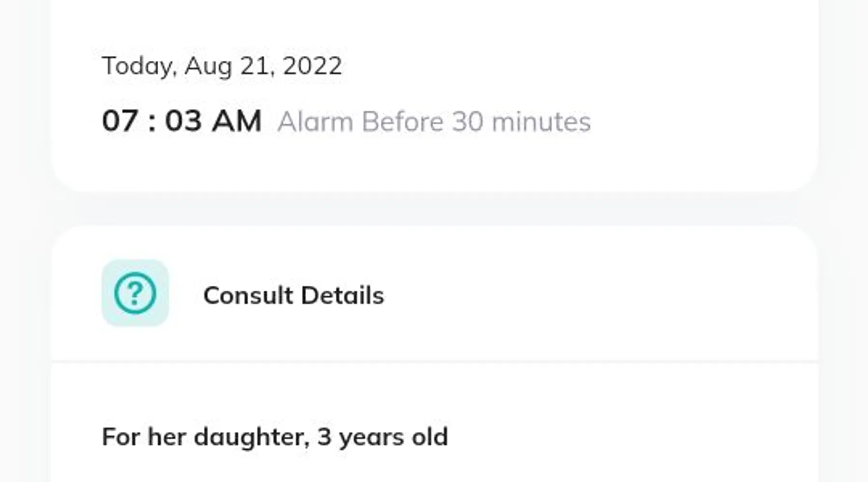This screenshot has height=482, width=868.
Task: Click the '07 : 03 AM' appointment time
Action: (x=182, y=120)
